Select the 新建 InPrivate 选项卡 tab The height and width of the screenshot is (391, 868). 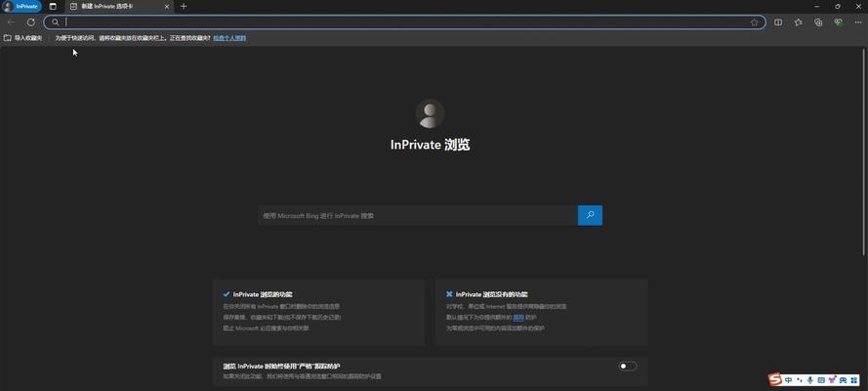tap(119, 6)
